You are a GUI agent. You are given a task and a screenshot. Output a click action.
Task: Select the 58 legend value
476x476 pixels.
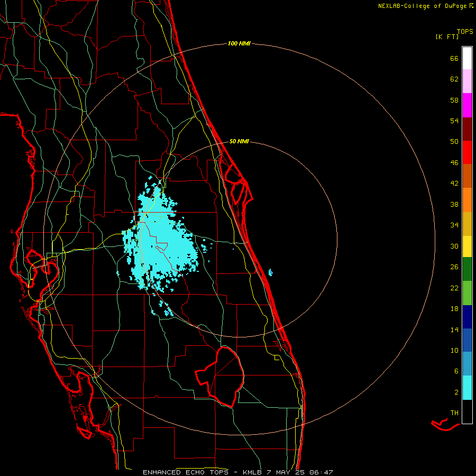454,100
